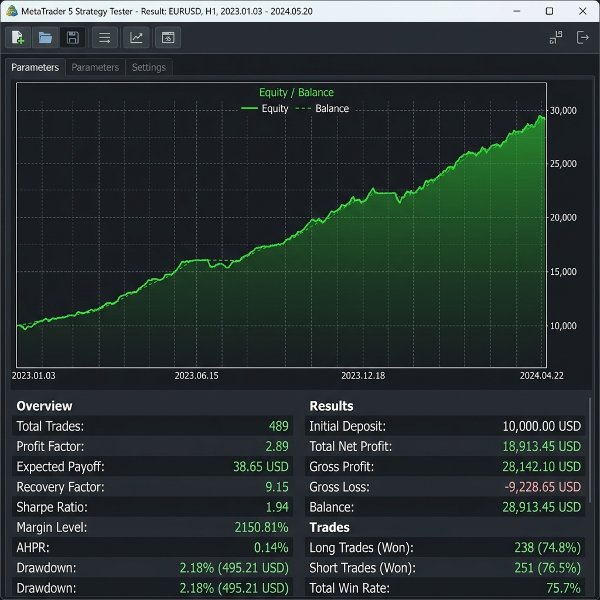
Task: Click the Equity / Balance chart title
Action: point(296,92)
